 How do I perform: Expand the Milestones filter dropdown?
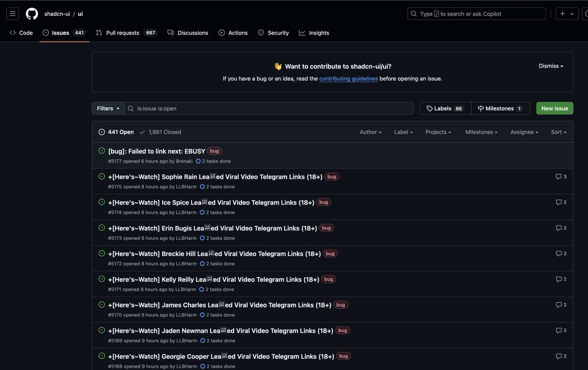[481, 132]
